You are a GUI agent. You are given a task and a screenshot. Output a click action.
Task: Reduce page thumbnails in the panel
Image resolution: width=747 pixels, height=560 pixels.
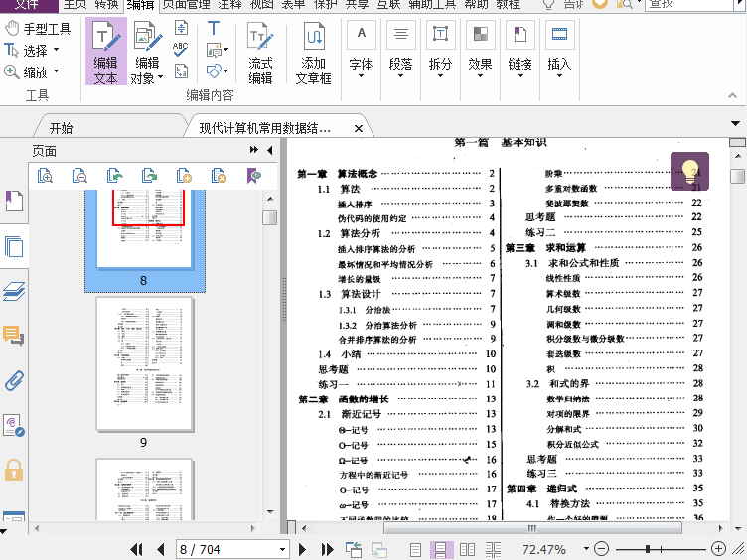click(x=79, y=176)
